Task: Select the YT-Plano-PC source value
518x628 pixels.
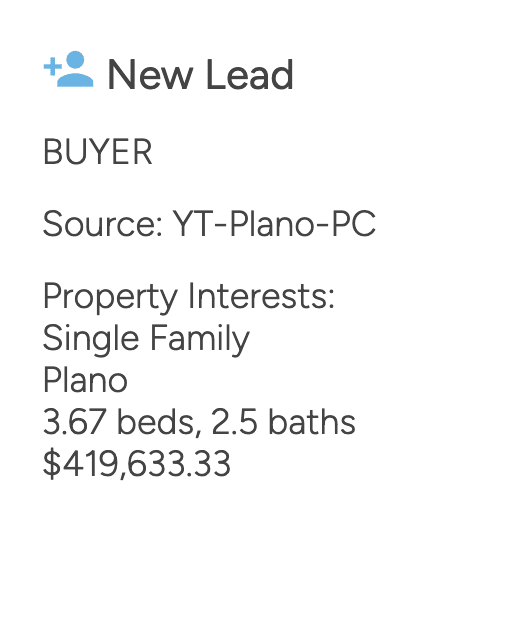Action: [274, 223]
